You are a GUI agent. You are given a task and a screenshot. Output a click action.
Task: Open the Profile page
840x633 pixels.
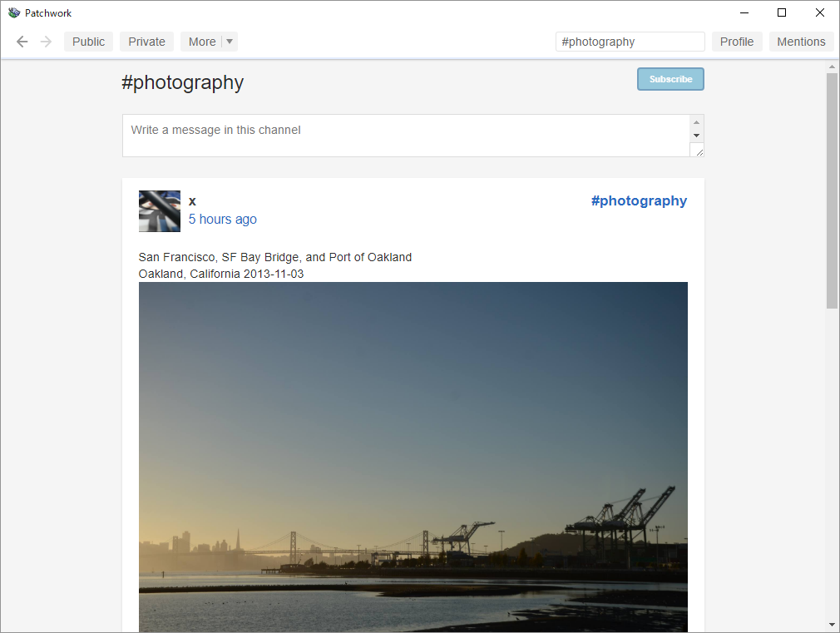pos(736,42)
